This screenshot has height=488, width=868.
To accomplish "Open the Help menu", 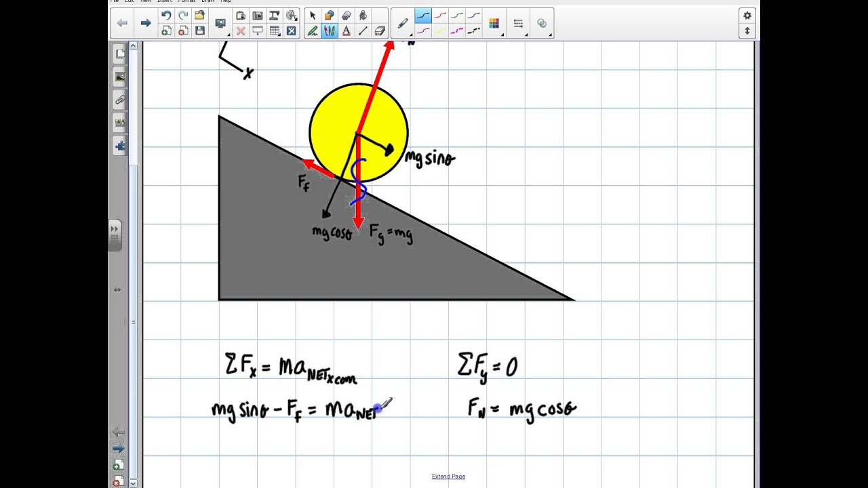I will 225,1.
